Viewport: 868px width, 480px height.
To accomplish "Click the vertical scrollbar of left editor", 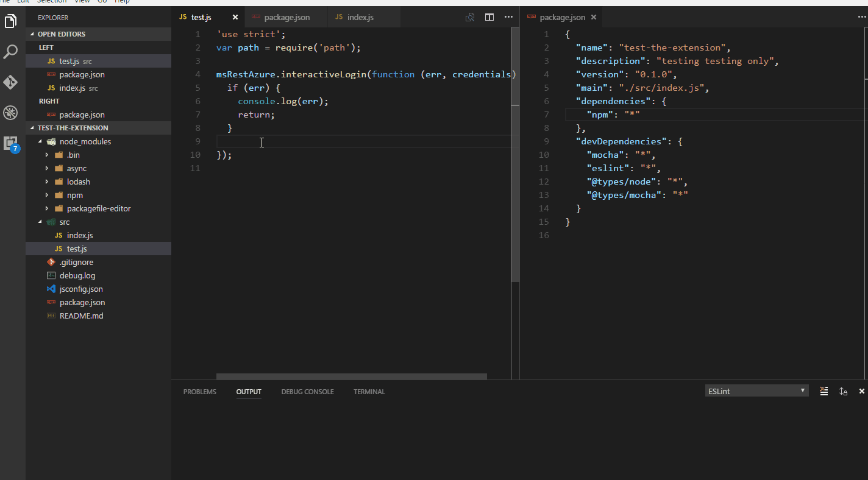I will [x=515, y=155].
